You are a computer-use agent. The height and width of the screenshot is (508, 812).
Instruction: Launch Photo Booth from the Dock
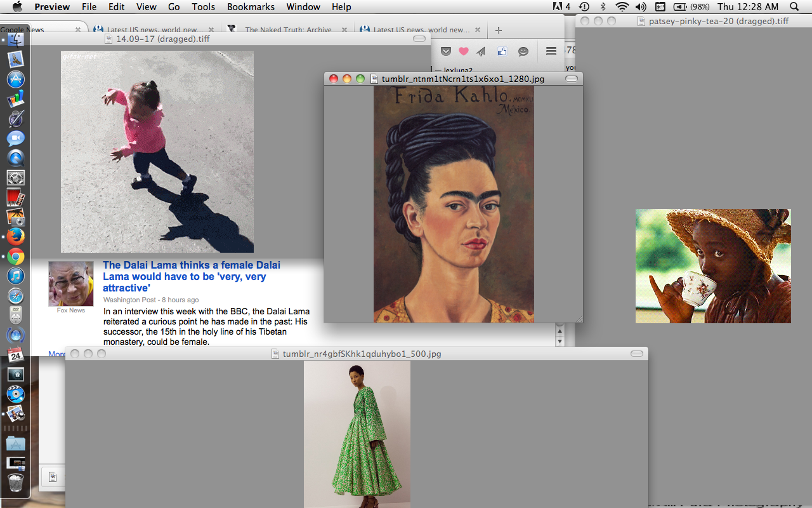coord(16,197)
